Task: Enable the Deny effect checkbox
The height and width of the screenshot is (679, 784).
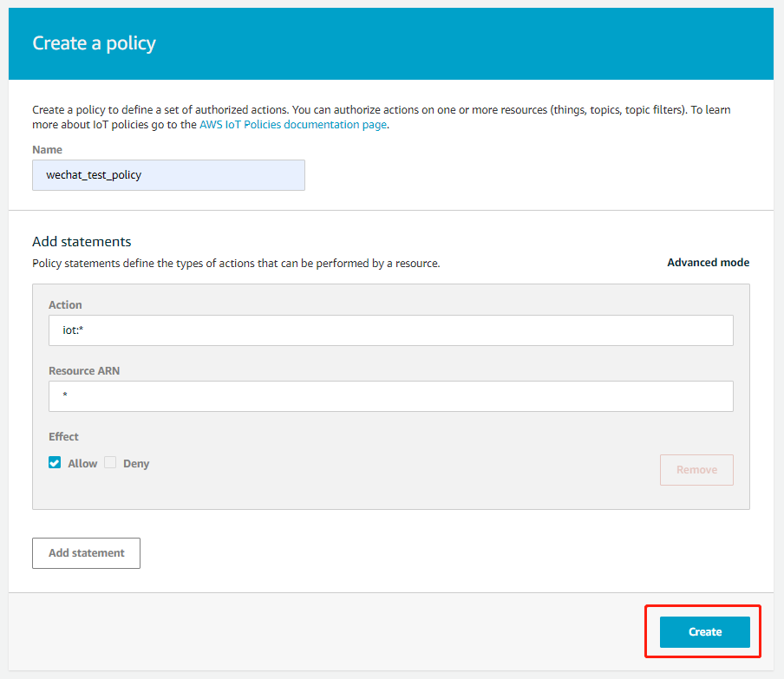Action: coord(110,463)
